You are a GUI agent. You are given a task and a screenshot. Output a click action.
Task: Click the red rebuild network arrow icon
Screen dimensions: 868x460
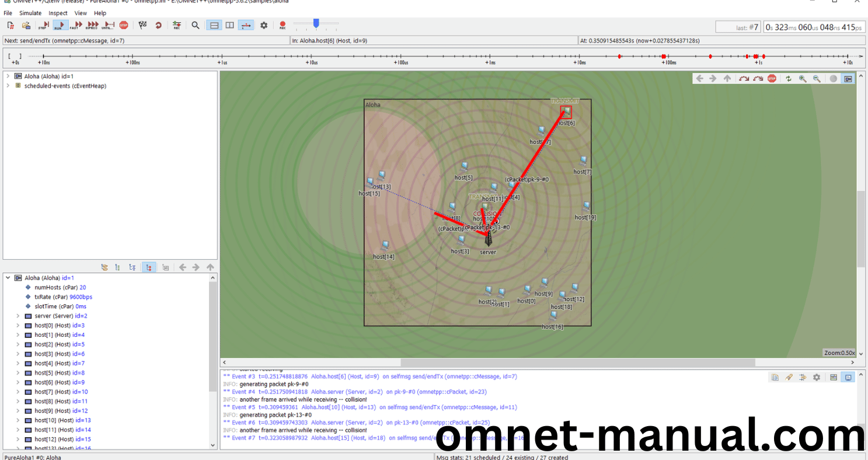[158, 26]
